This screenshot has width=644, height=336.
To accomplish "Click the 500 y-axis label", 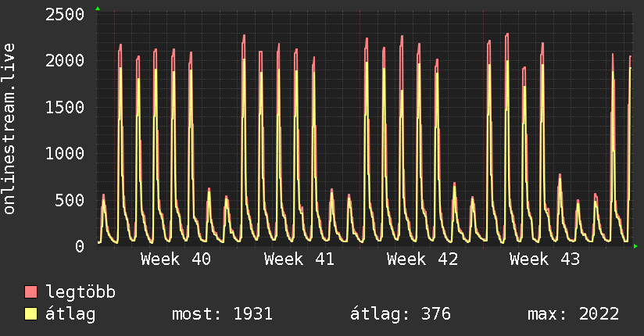I will pyautogui.click(x=70, y=201).
